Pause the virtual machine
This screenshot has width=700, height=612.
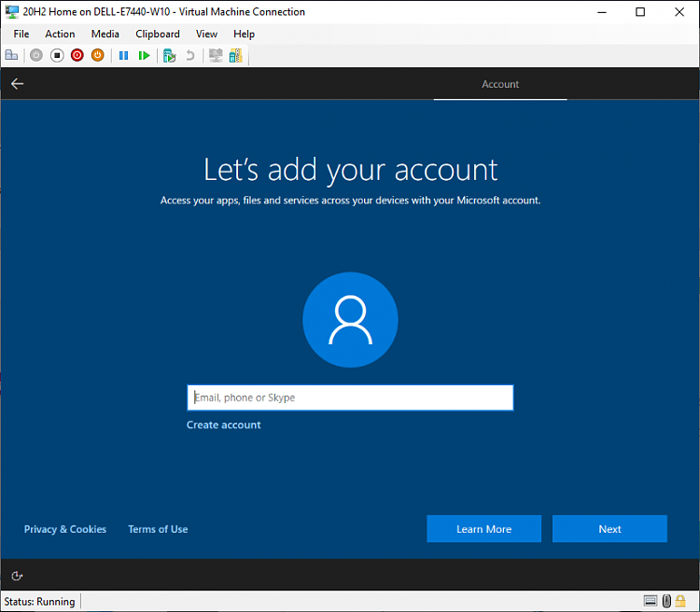pos(123,55)
